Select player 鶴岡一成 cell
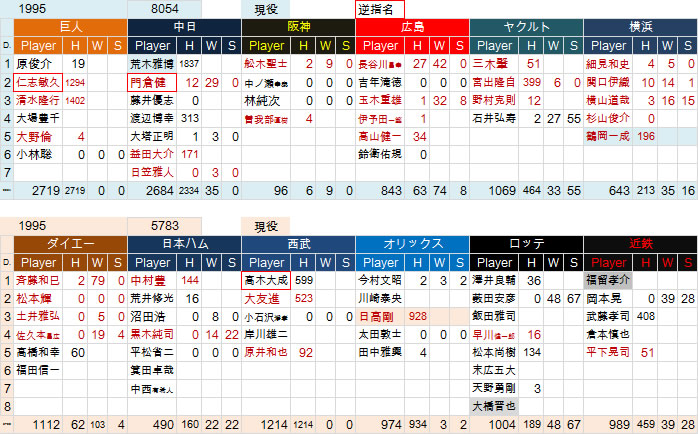 (x=608, y=137)
